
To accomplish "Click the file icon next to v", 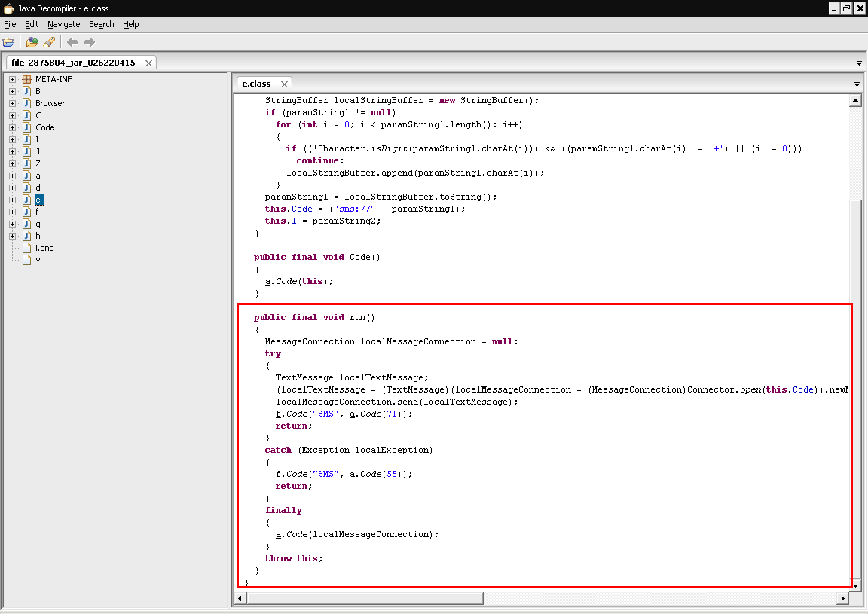I will (26, 260).
